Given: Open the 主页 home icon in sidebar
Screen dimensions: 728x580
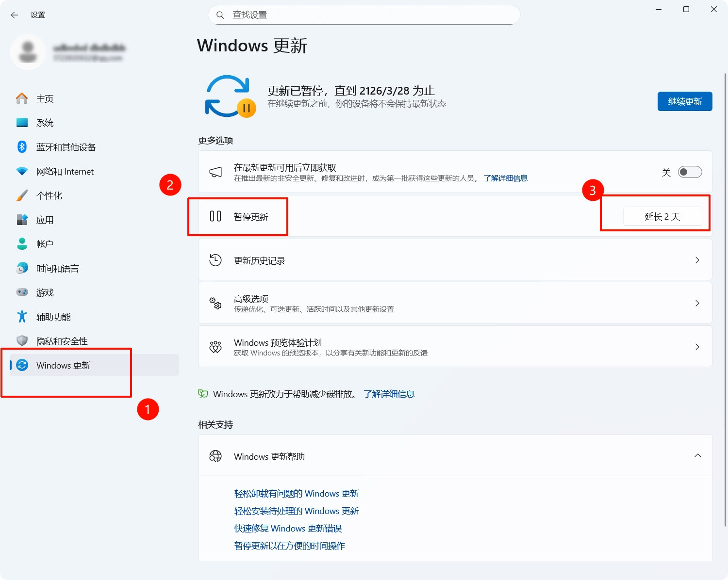Looking at the screenshot, I should click(22, 98).
